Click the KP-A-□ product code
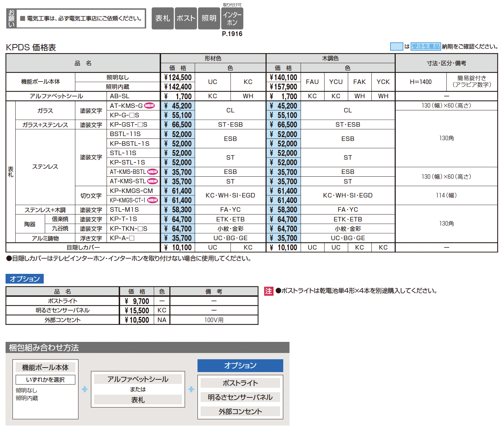 (122, 238)
